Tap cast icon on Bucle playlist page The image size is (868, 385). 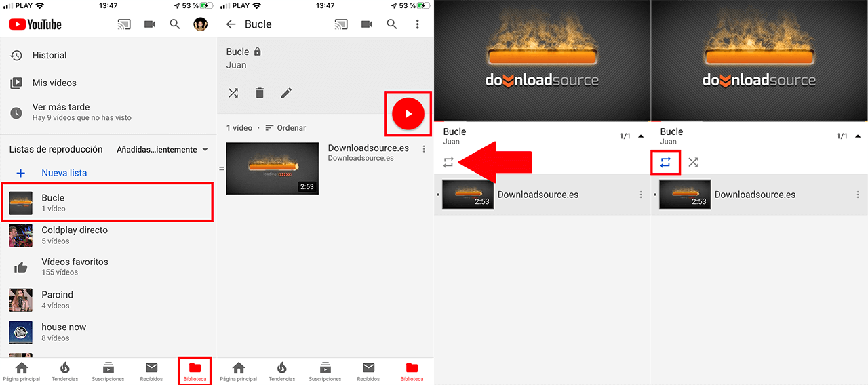pyautogui.click(x=341, y=24)
